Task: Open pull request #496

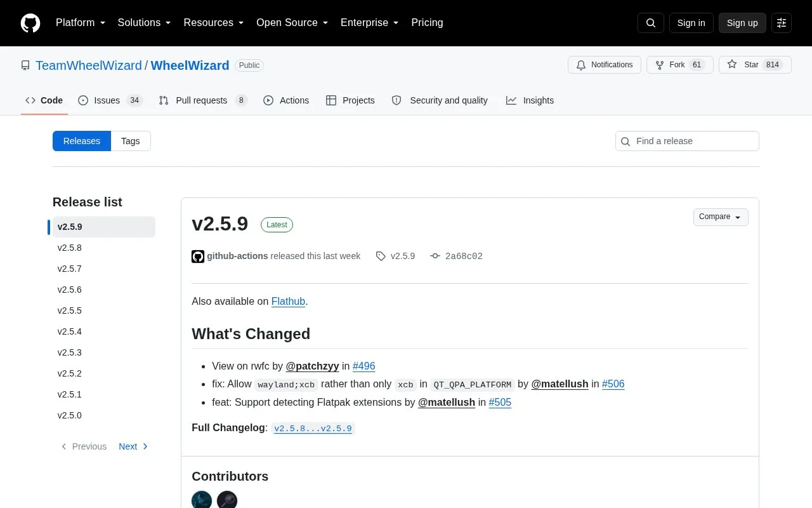Action: pos(364,366)
